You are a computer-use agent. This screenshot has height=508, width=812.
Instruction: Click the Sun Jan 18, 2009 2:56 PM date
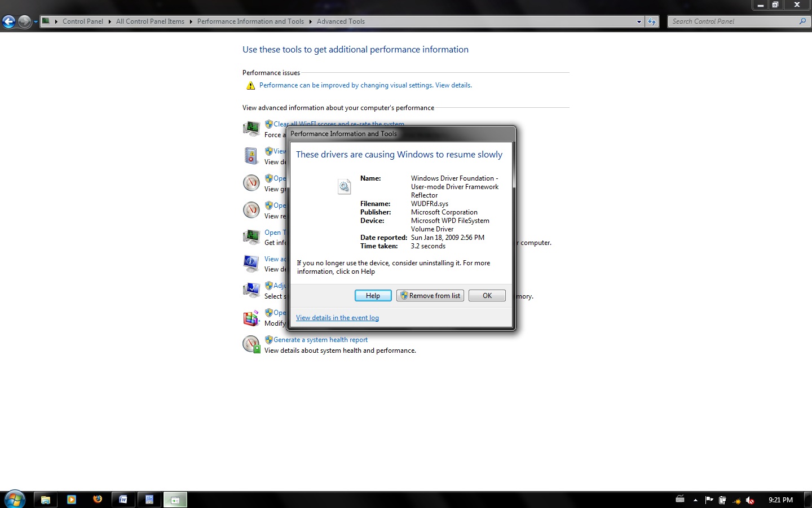(448, 238)
